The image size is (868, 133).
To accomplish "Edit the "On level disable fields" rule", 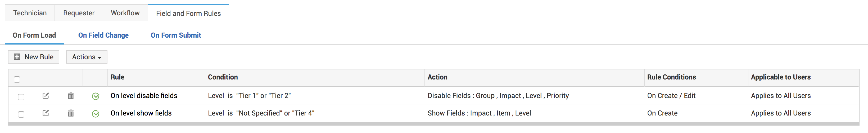I will click(x=46, y=96).
